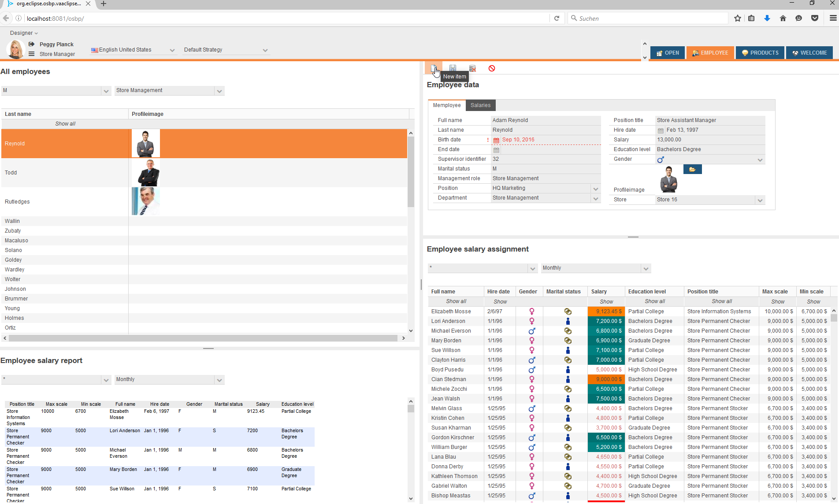
Task: Open Monthly dropdown in Employee salary report
Action: coord(219,380)
